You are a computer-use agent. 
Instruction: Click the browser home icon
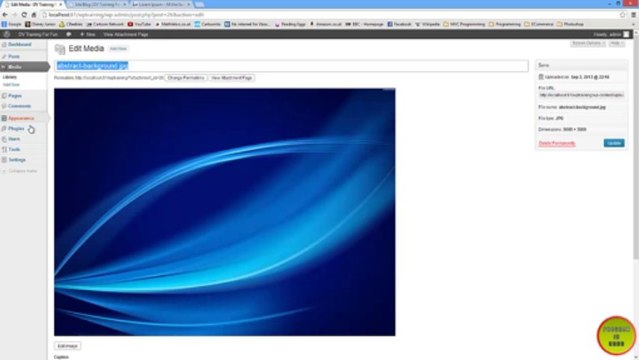point(34,15)
